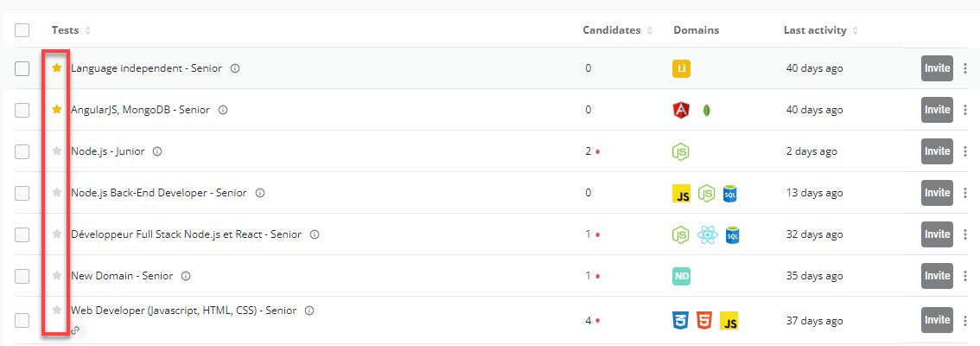The image size is (980, 346).
Task: Open more options for Language independent test
Action: coord(965,68)
